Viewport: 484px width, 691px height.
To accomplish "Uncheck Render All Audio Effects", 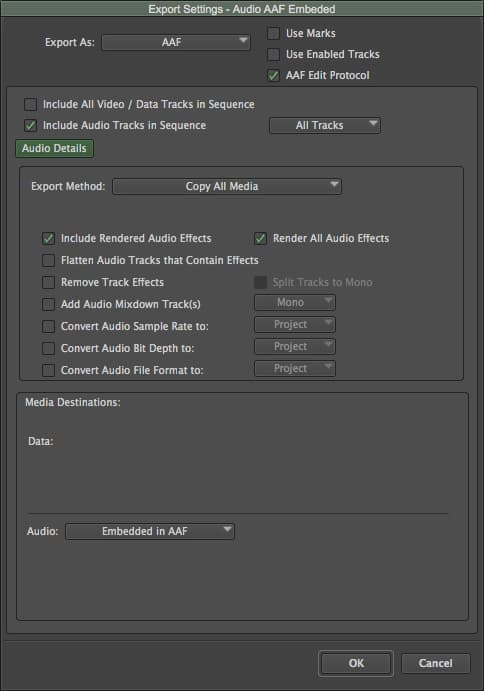I will tap(261, 238).
